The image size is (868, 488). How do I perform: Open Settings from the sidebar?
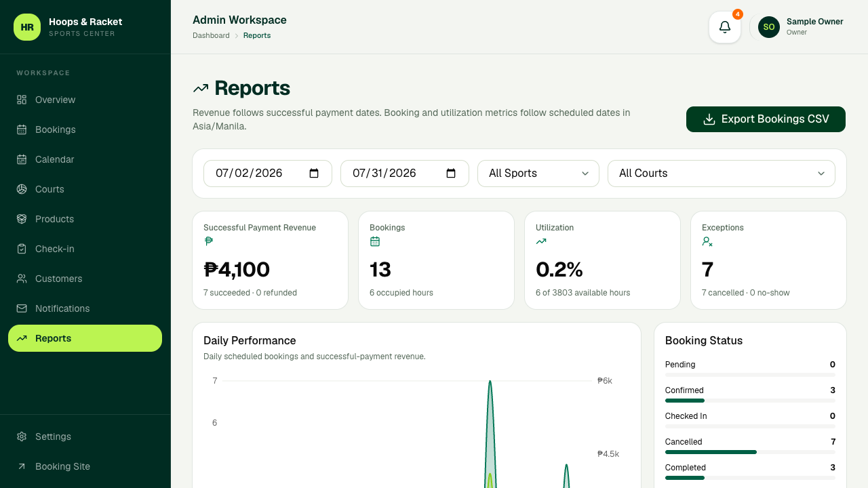click(x=85, y=436)
